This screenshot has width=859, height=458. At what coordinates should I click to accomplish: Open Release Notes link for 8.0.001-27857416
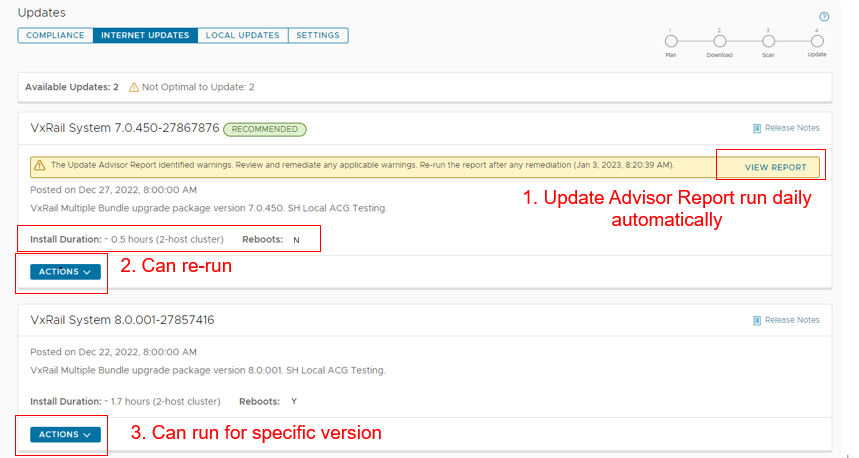click(x=792, y=320)
